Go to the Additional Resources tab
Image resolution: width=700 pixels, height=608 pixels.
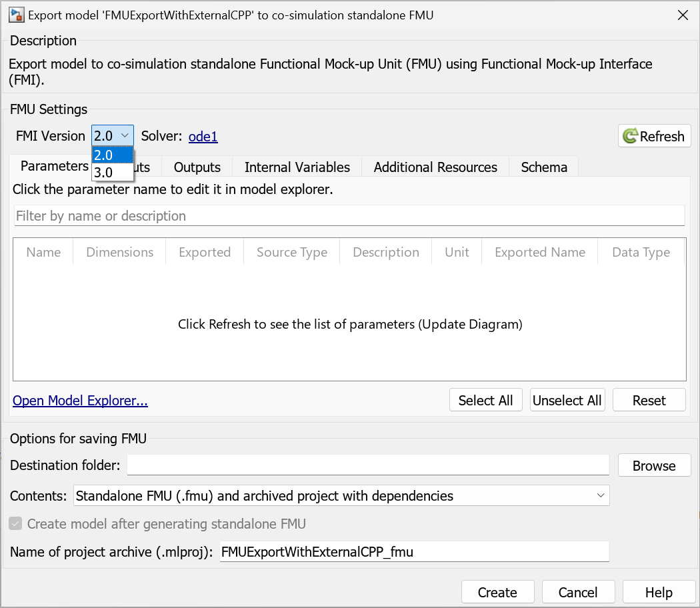point(435,167)
